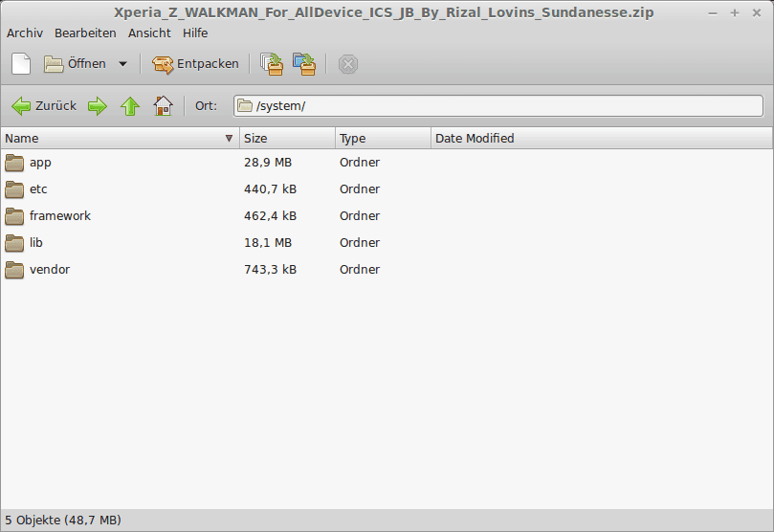This screenshot has height=532, width=774.
Task: Click the 462,4 kB size value
Action: pyautogui.click(x=271, y=215)
